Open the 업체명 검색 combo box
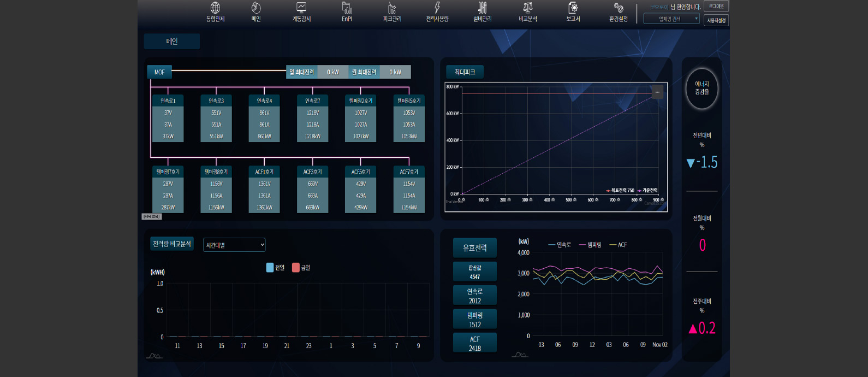 (x=671, y=19)
